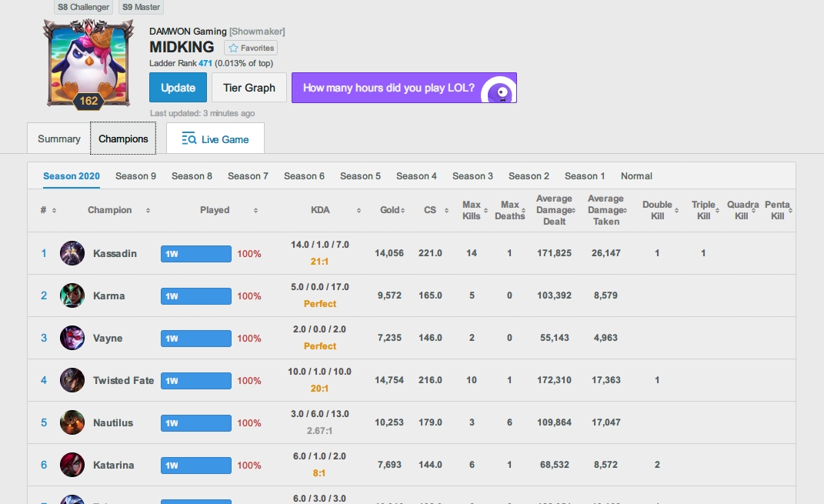Click the star icon on Favorites

pyautogui.click(x=233, y=48)
